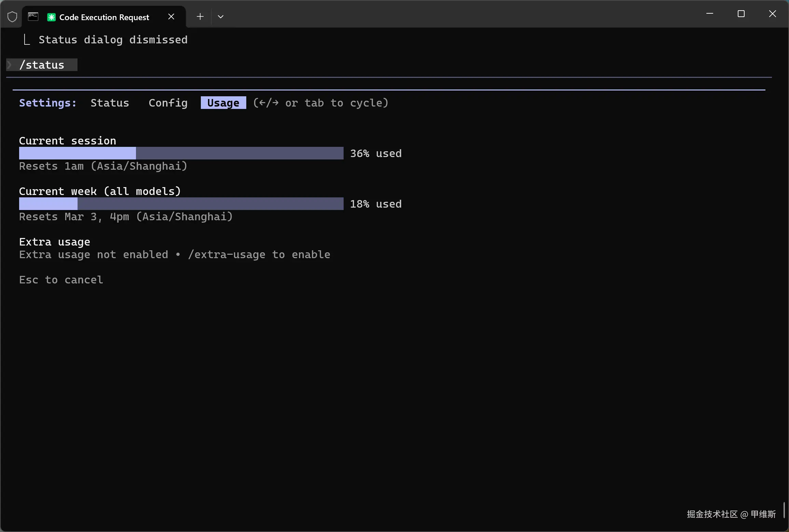Click the Esc to cancel hint
Image resolution: width=789 pixels, height=532 pixels.
click(61, 280)
